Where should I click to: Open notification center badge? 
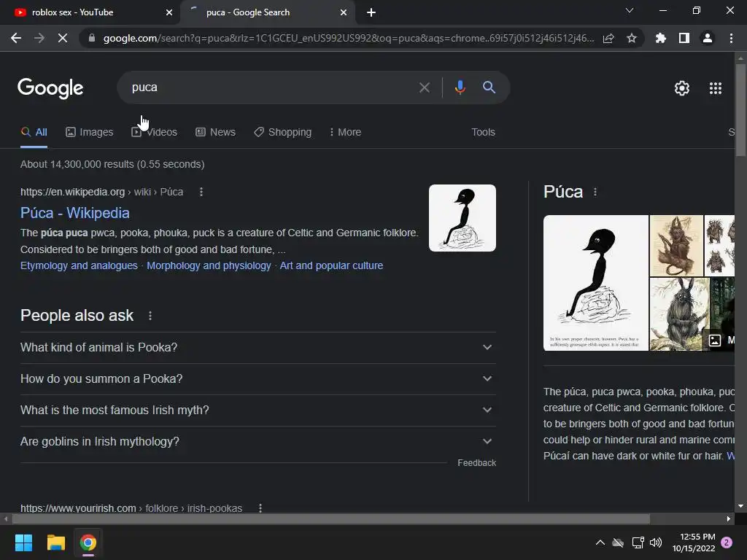[727, 542]
